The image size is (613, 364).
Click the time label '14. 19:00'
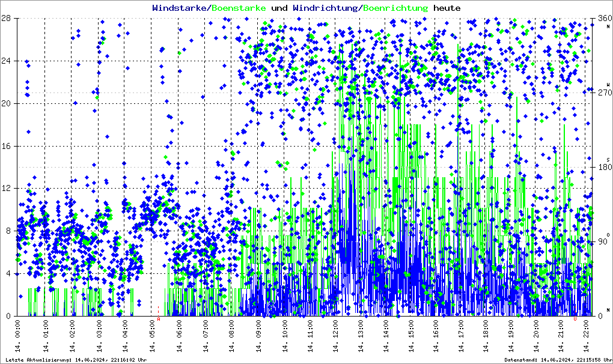511,336
